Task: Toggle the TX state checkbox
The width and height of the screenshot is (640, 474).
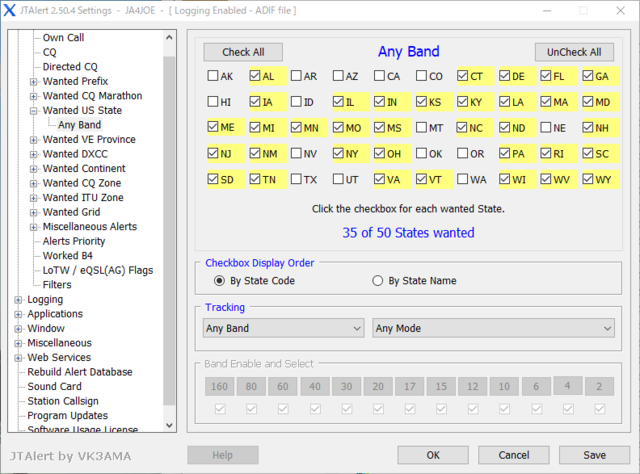Action: (x=296, y=179)
